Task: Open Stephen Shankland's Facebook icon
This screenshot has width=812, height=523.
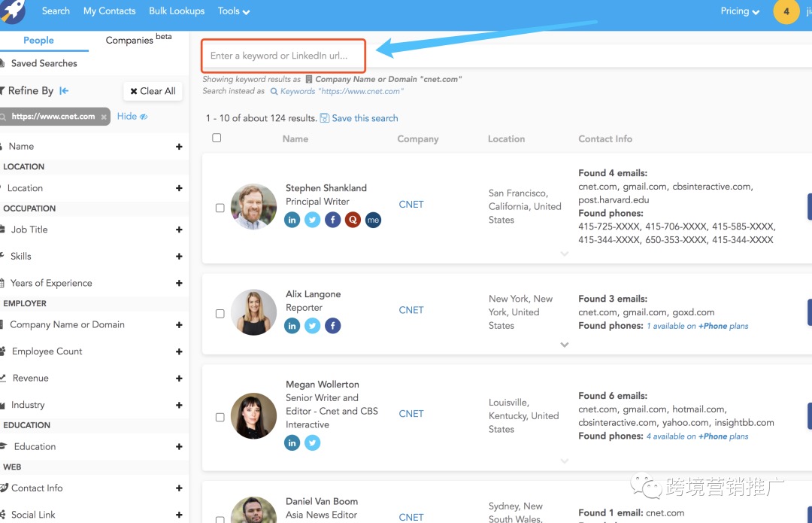Action: (332, 220)
